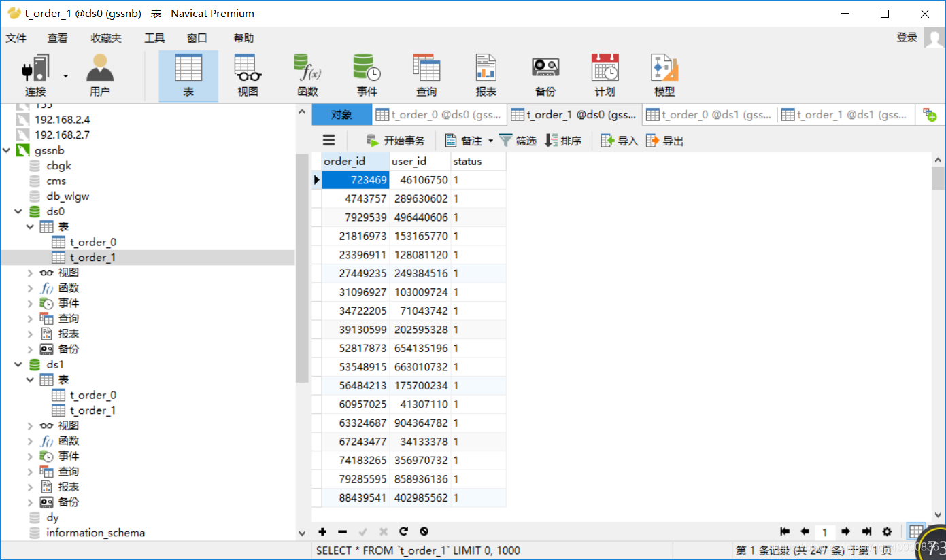Open the 收藏夹 menu
This screenshot has width=946, height=560.
106,38
